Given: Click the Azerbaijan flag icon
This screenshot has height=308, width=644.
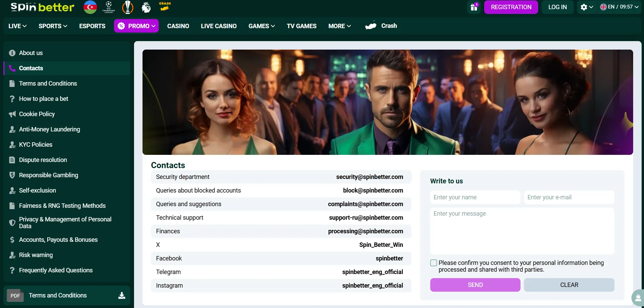Looking at the screenshot, I should pyautogui.click(x=90, y=7).
